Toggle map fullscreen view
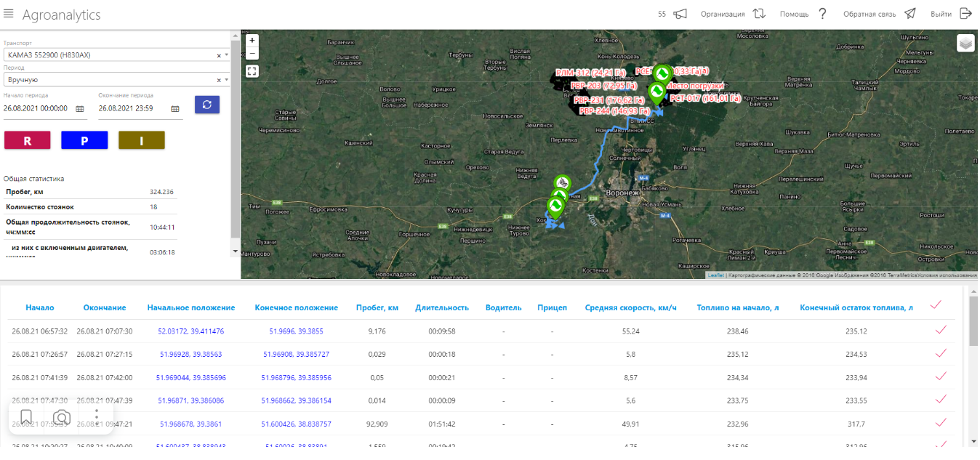Image resolution: width=980 pixels, height=460 pixels. [x=252, y=71]
